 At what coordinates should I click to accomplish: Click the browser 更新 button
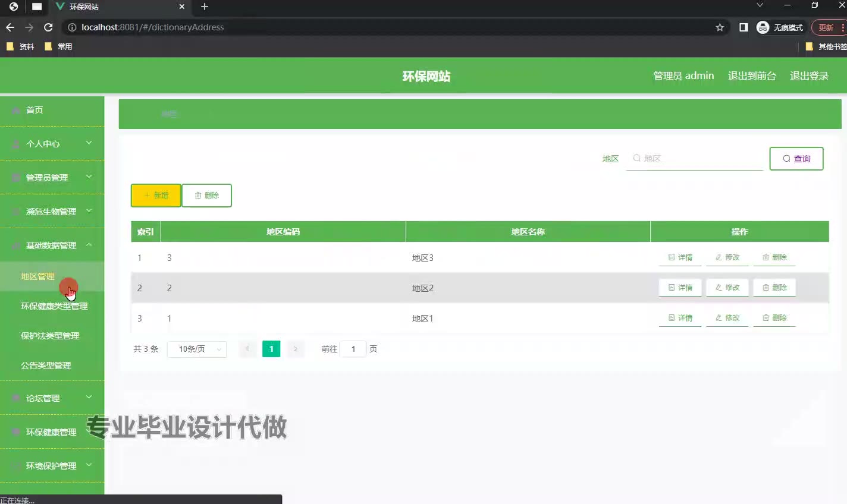click(829, 27)
